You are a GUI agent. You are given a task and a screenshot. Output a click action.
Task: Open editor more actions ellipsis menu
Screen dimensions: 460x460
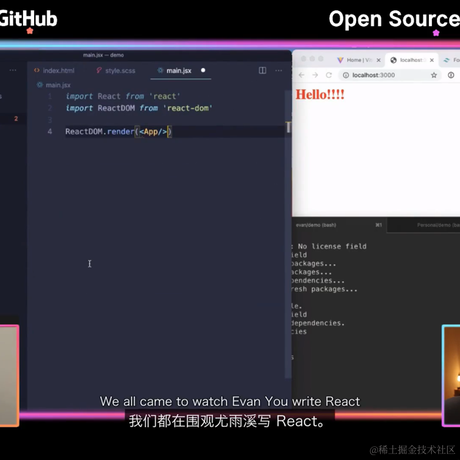pos(279,70)
